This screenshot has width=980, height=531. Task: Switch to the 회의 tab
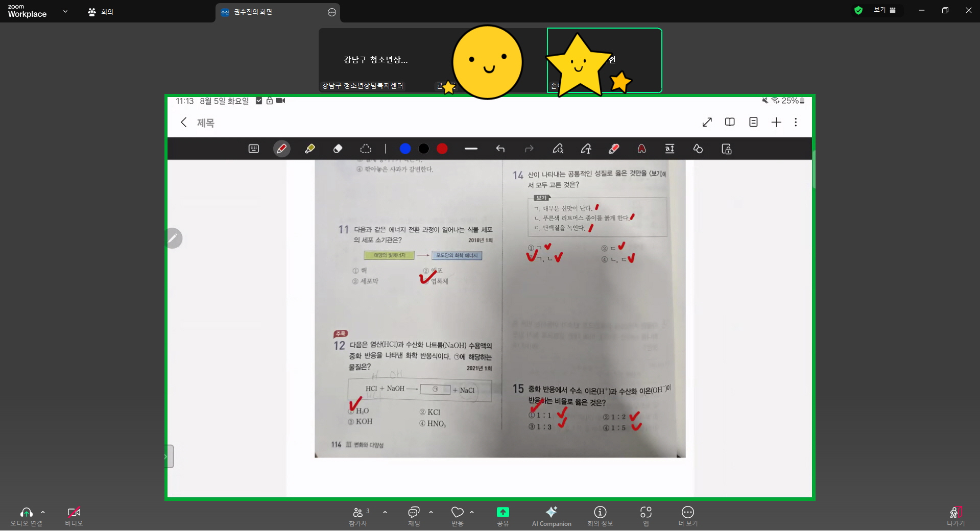coord(101,12)
